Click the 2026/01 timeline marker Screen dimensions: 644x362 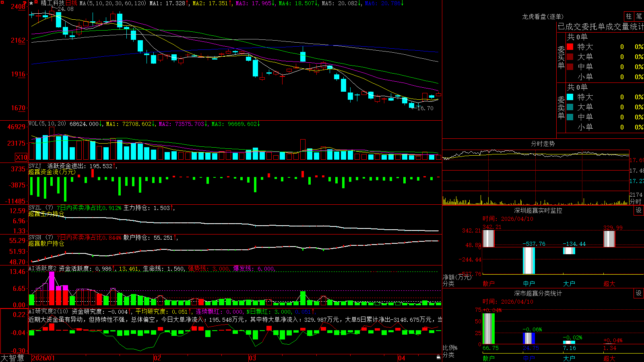click(x=43, y=358)
